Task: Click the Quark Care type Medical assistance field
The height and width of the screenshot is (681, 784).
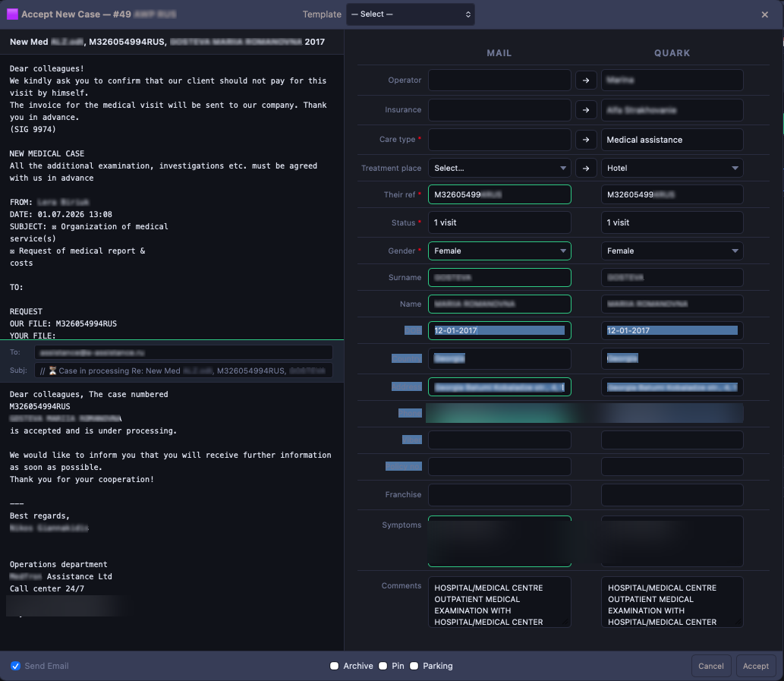Action: pos(672,140)
